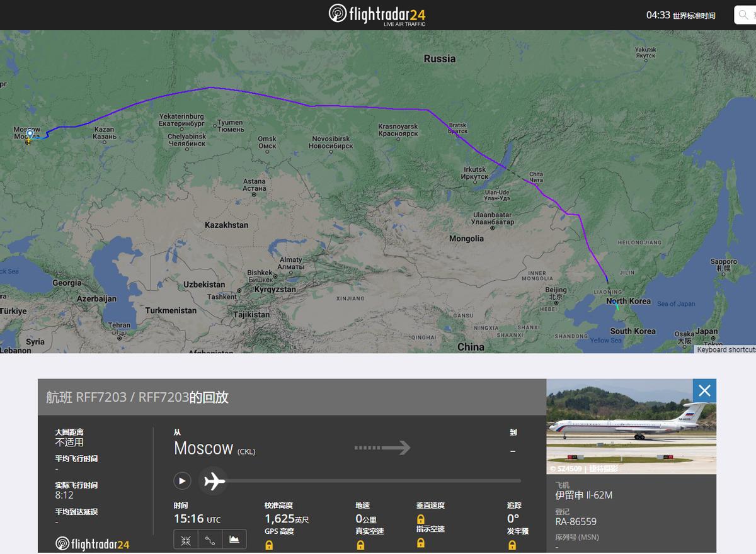The width and height of the screenshot is (756, 554).
Task: Play the flight playback
Action: 182,482
